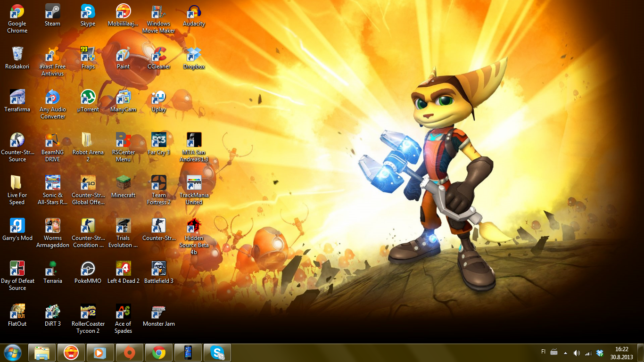This screenshot has height=362, width=644.
Task: Select the Steam desktop shortcut
Action: point(52,16)
